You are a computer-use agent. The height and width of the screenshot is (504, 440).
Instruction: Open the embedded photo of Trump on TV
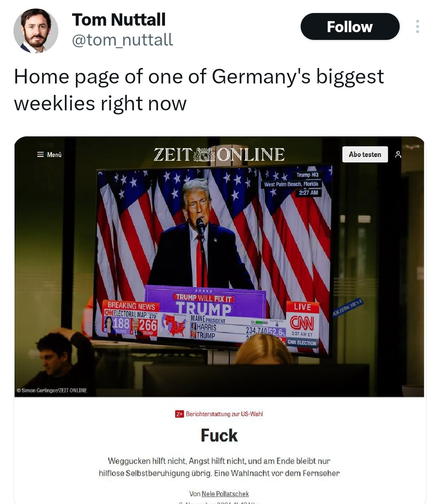[x=219, y=267]
